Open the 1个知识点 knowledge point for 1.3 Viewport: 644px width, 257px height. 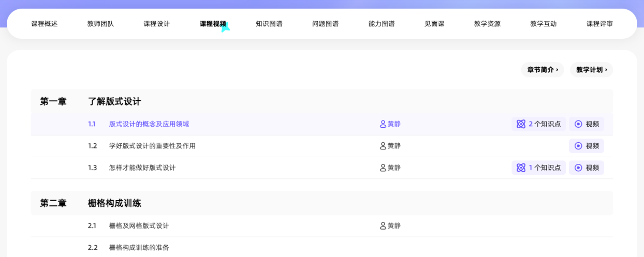[x=538, y=168]
